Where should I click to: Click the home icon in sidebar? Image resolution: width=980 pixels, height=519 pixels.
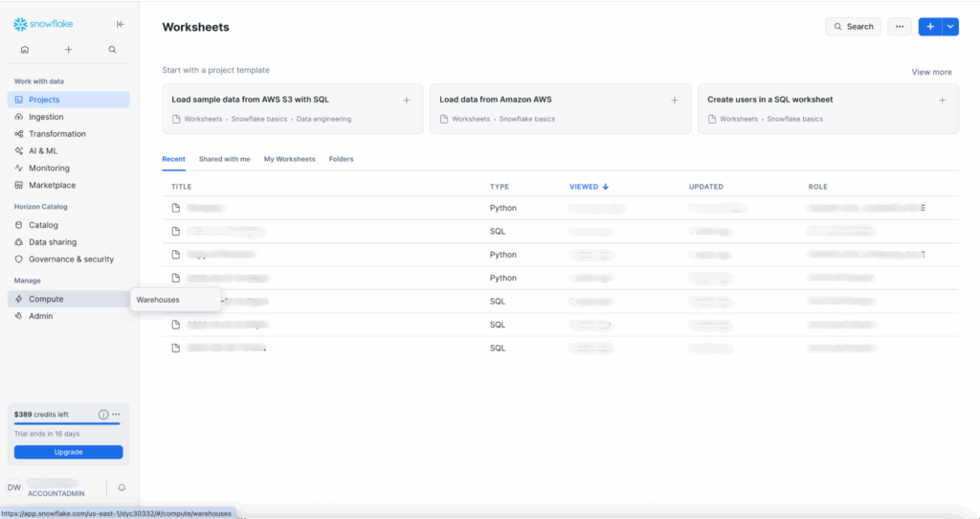(24, 50)
